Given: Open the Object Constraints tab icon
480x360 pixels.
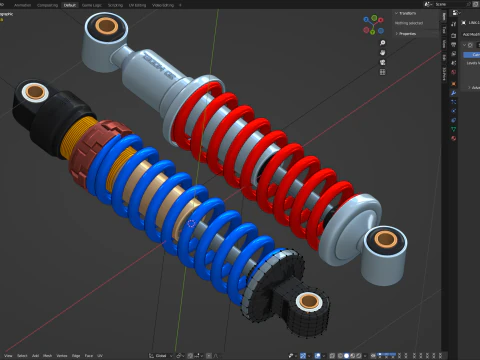Looking at the screenshot, I should coord(454,120).
